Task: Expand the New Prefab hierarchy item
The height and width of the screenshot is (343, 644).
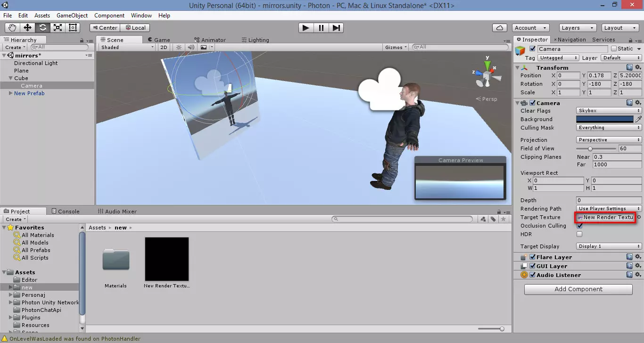Action: [11, 93]
